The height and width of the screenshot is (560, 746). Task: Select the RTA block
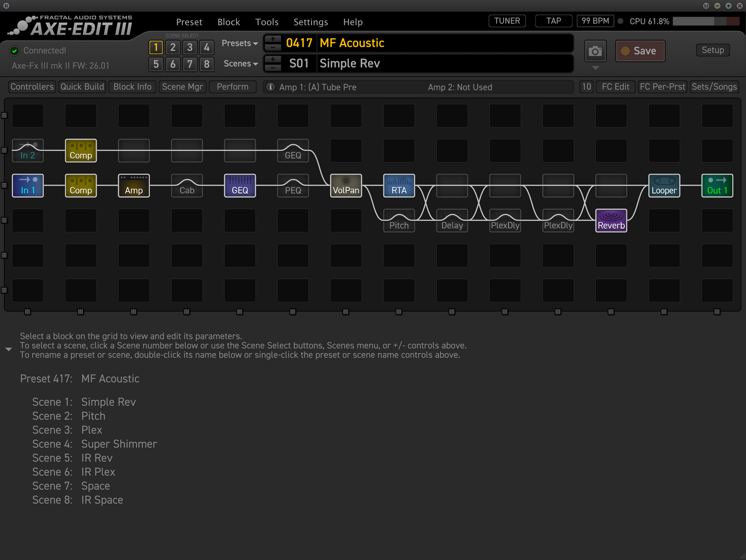[399, 186]
